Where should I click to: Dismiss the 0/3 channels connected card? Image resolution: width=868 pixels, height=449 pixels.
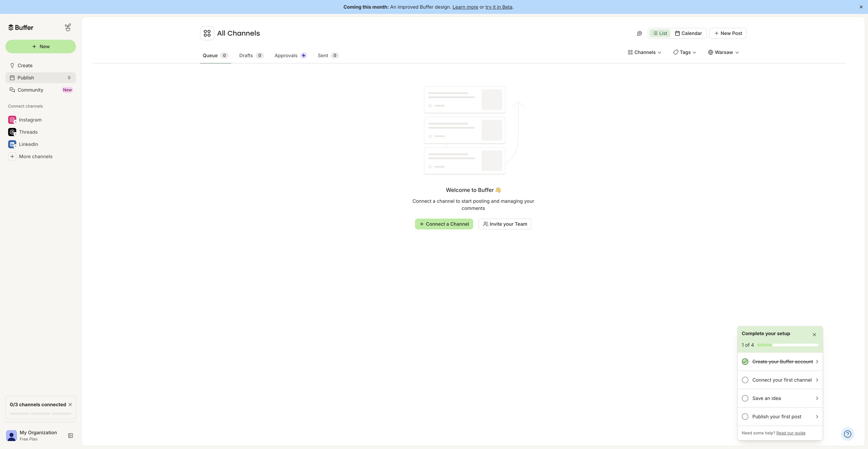pyautogui.click(x=70, y=405)
